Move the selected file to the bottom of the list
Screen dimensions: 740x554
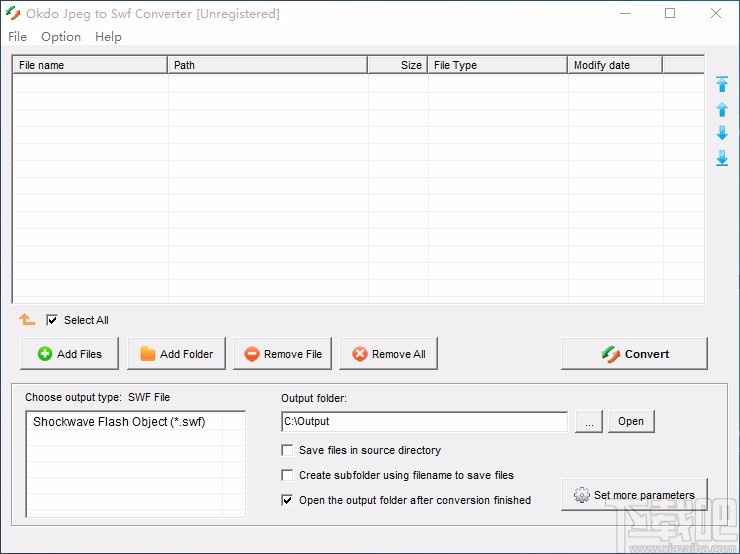pyautogui.click(x=722, y=158)
